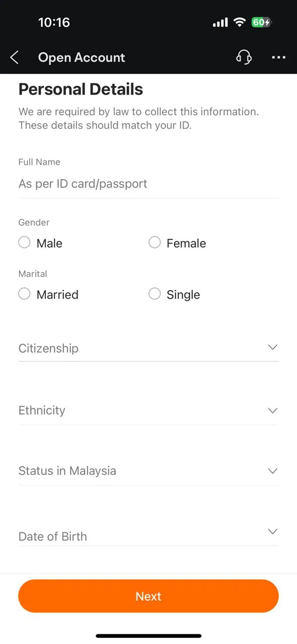Screen dimensions: 297x644
Task: Open customer support headset icon
Action: coord(244,57)
